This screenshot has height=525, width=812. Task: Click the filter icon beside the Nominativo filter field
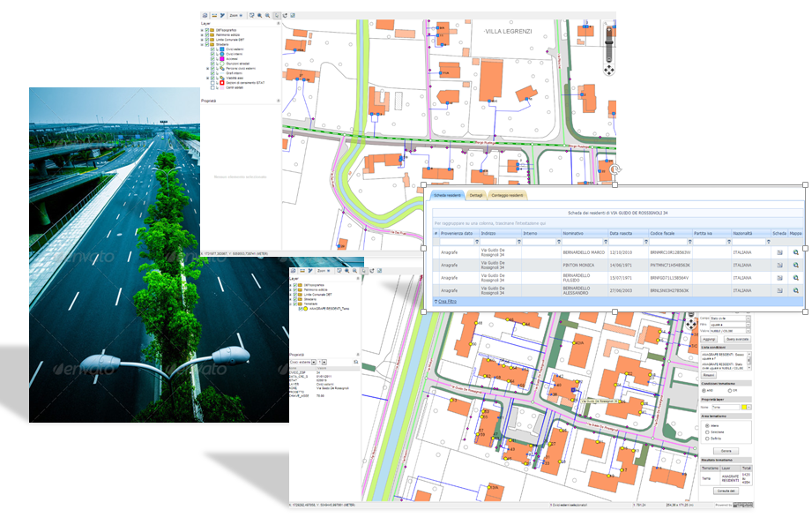(x=606, y=242)
